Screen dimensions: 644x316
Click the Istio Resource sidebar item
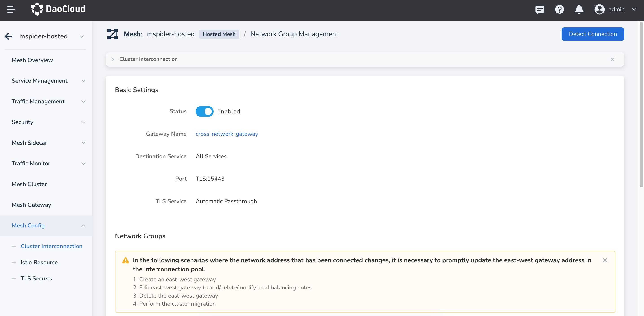[39, 263]
